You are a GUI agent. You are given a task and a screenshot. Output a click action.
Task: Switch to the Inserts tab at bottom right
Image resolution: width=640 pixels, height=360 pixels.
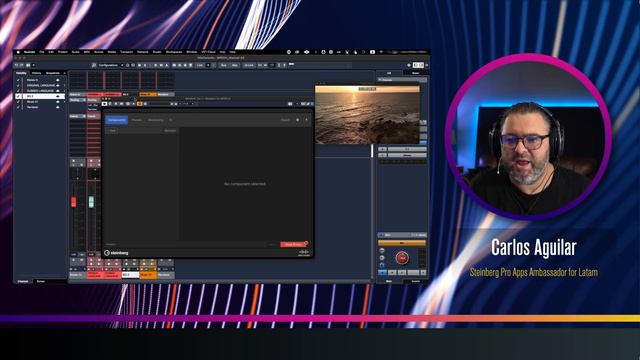[x=416, y=281]
